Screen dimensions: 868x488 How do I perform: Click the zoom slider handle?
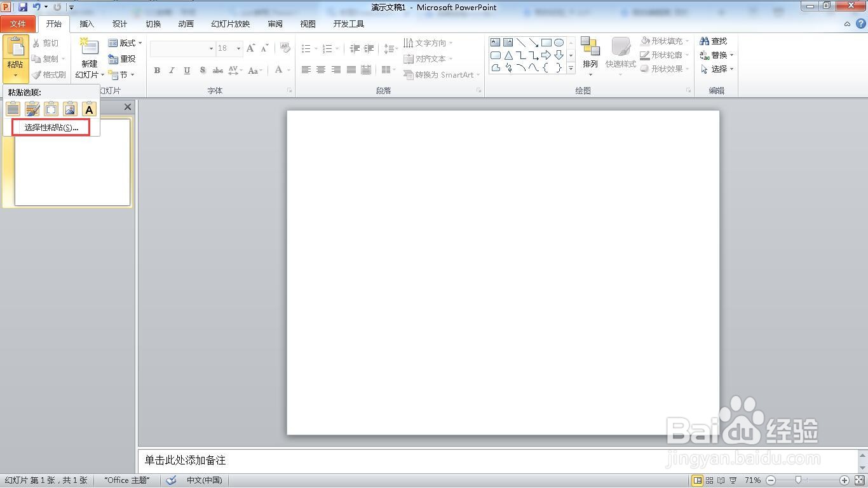(798, 480)
